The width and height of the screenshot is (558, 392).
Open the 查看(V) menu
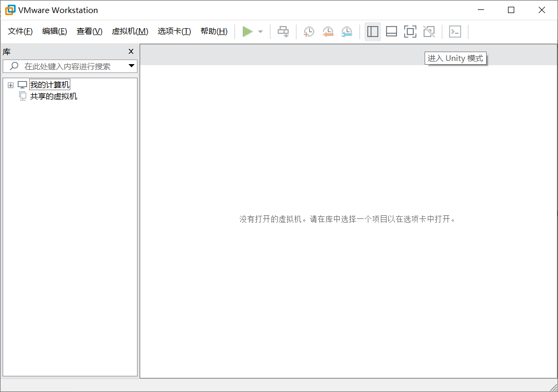(x=89, y=31)
